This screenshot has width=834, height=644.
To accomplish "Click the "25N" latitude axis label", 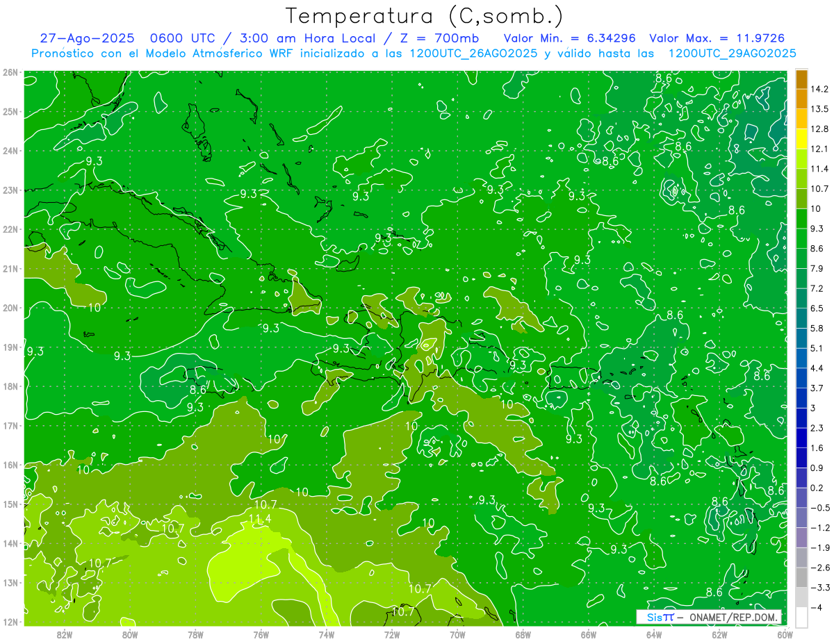I will pos(10,112).
